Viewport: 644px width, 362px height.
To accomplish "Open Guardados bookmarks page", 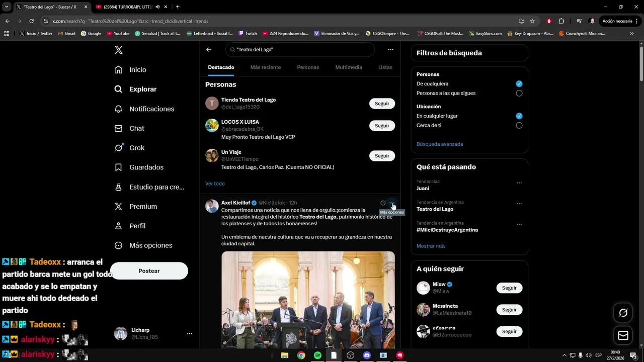I will [139, 167].
